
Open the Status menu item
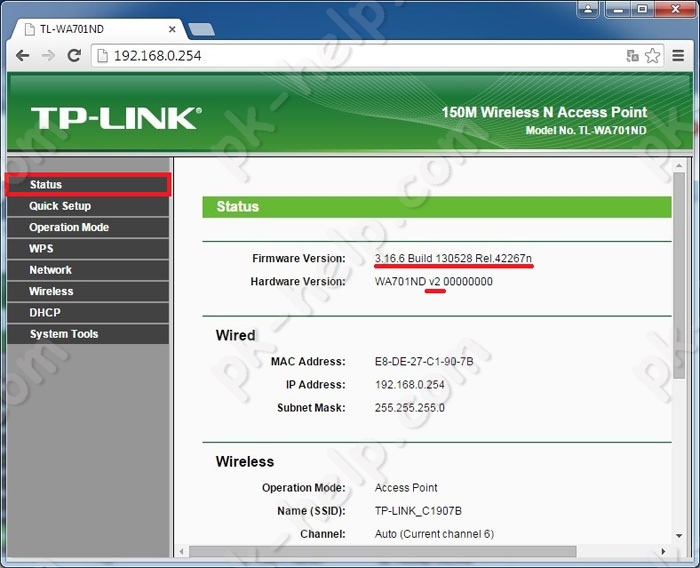pos(88,184)
